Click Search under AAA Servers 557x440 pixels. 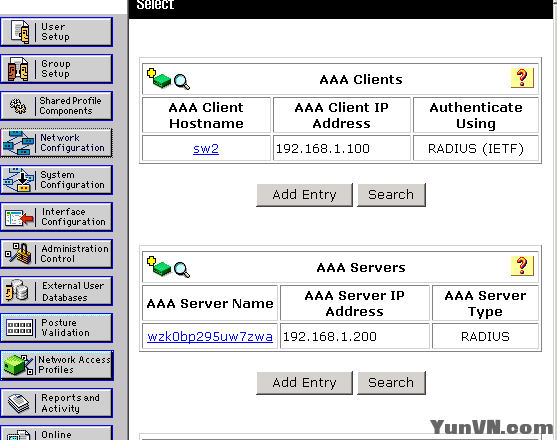point(391,383)
